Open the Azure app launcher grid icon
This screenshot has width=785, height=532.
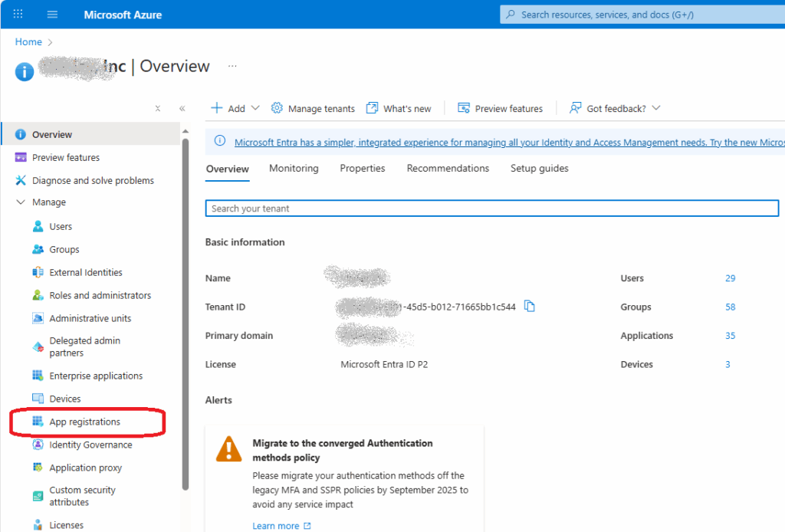point(18,14)
